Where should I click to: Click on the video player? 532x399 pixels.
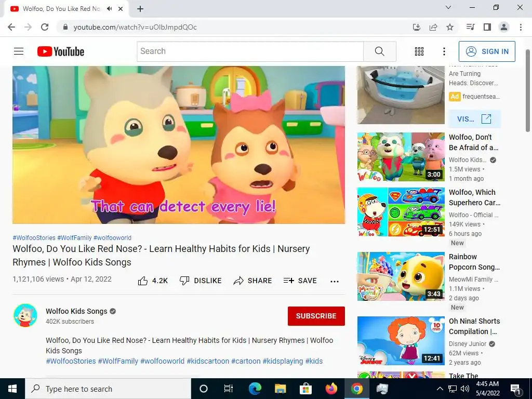click(x=179, y=145)
